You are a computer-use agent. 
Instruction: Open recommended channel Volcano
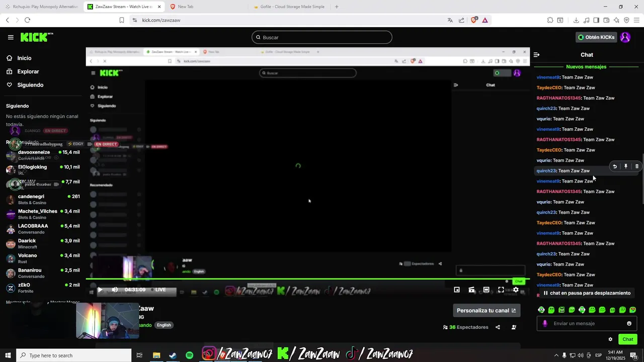[43, 258]
